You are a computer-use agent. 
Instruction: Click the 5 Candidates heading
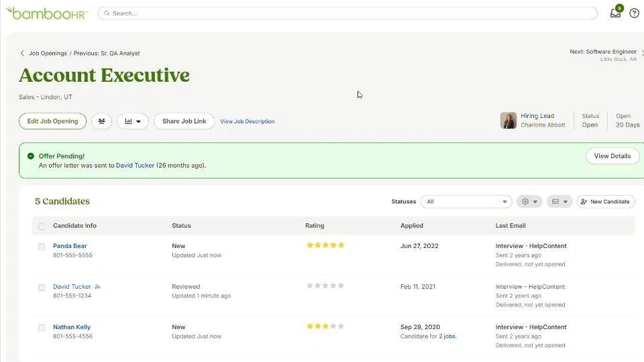point(62,201)
